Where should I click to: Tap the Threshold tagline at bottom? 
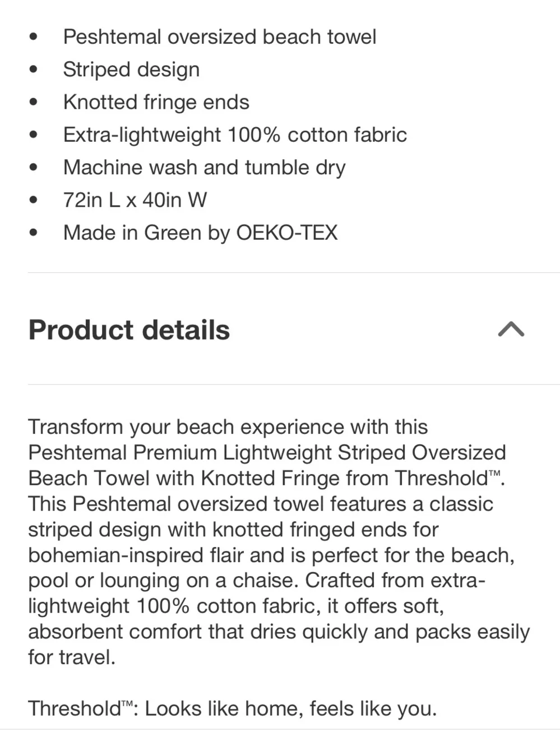[x=232, y=708]
